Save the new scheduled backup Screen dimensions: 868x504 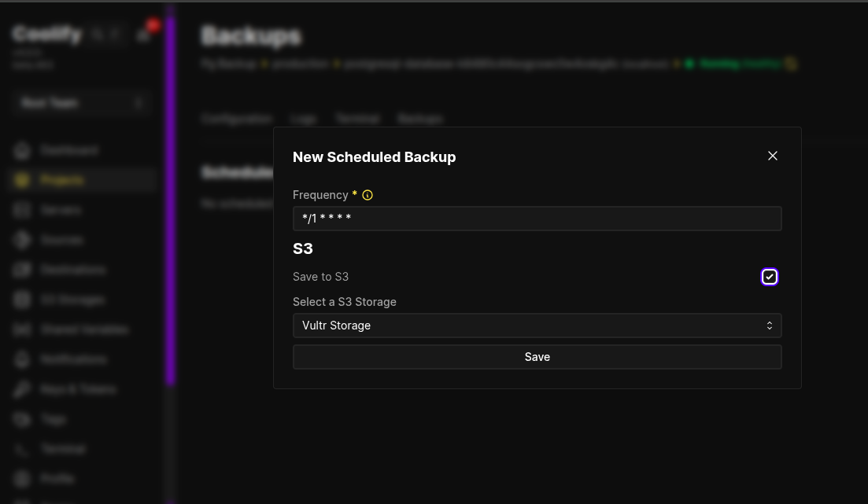pyautogui.click(x=537, y=356)
